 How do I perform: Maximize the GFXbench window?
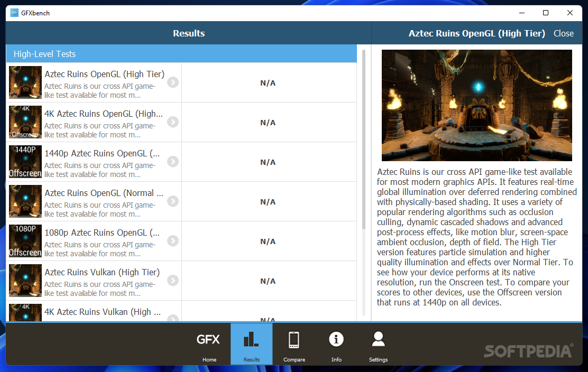(546, 13)
